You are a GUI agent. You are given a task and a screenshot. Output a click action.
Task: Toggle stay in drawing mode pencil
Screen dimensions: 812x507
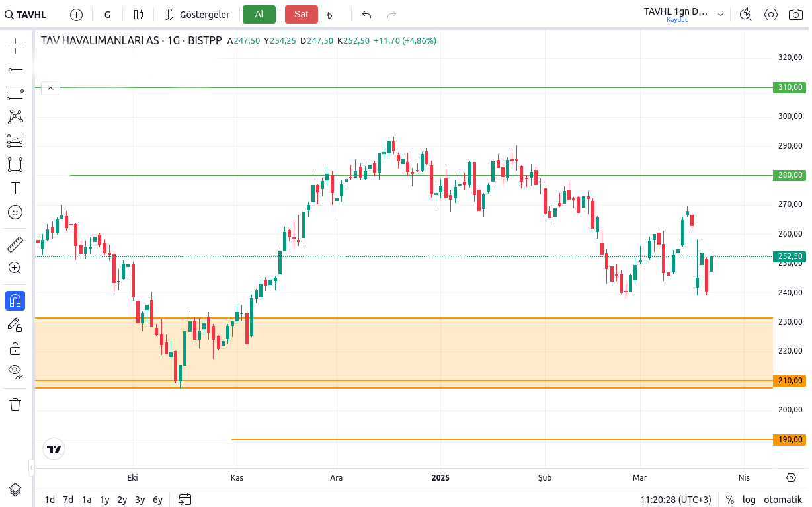pyautogui.click(x=15, y=325)
